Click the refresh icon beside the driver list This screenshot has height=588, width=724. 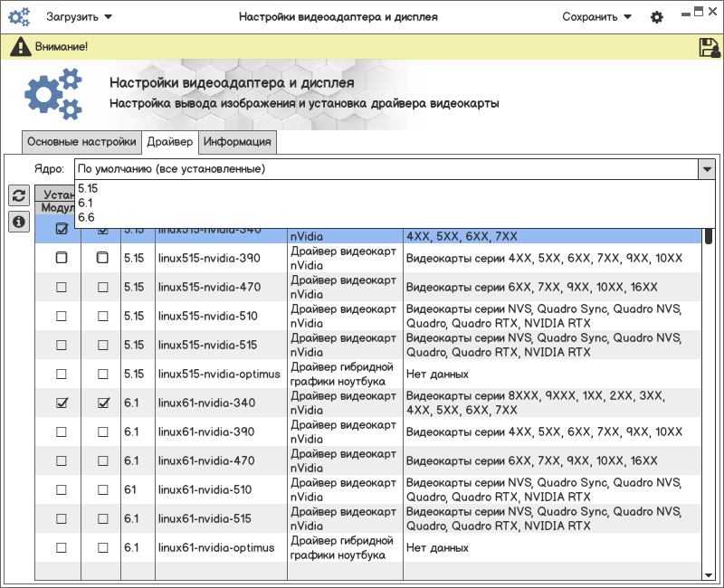(18, 195)
